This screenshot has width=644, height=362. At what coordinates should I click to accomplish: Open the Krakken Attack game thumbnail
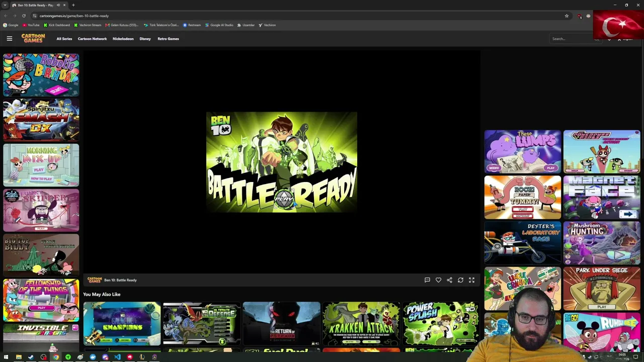point(361,324)
